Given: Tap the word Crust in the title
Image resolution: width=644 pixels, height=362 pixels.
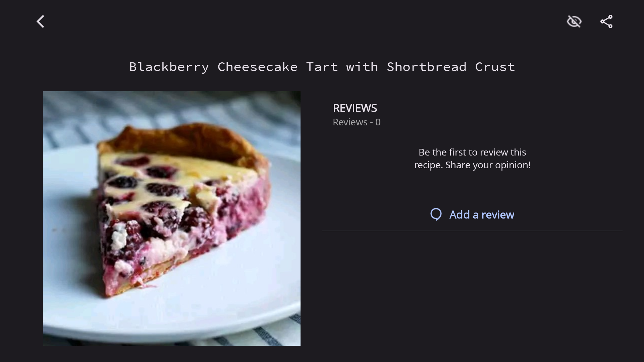Looking at the screenshot, I should pos(495,67).
